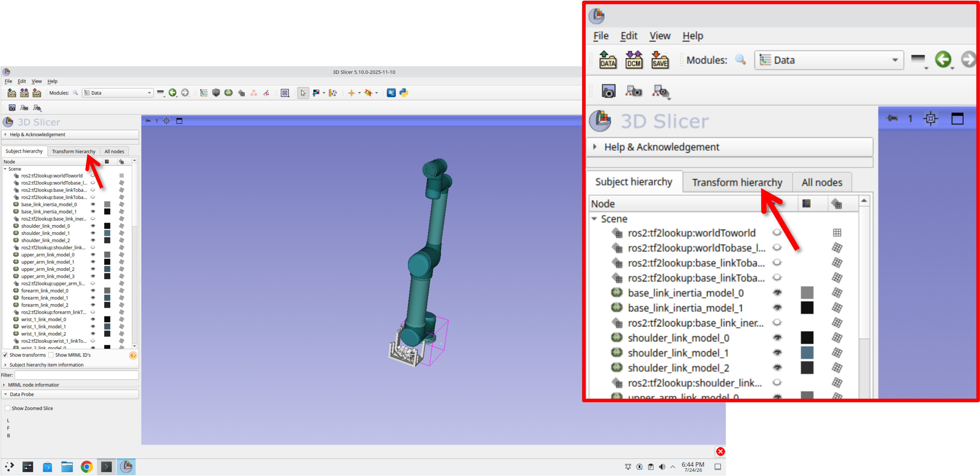
Task: Click the color swatch of wrist_1_link_model_1
Action: click(107, 327)
